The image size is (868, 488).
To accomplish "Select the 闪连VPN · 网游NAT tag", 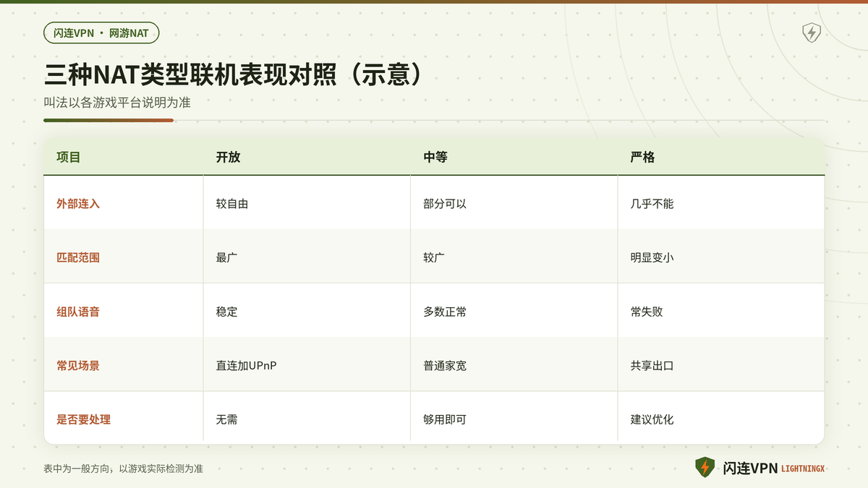I will coord(101,33).
